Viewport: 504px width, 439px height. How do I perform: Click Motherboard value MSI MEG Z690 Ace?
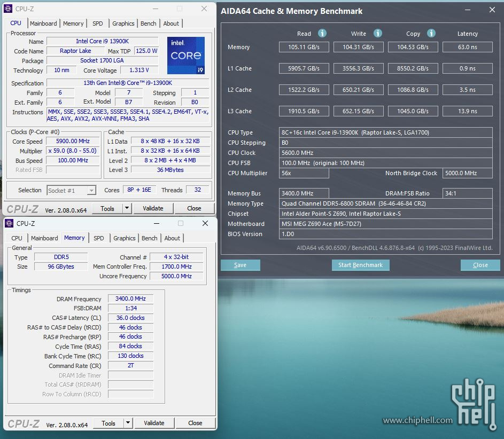click(386, 224)
